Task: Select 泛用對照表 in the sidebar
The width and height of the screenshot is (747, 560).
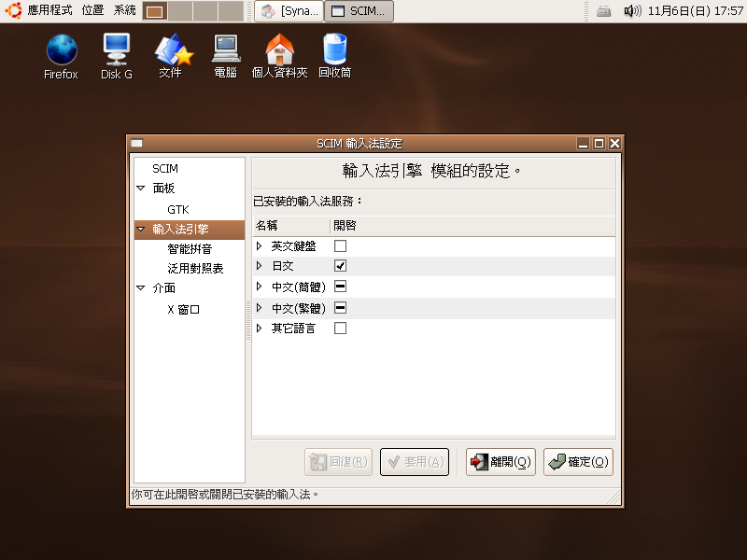Action: pos(195,269)
